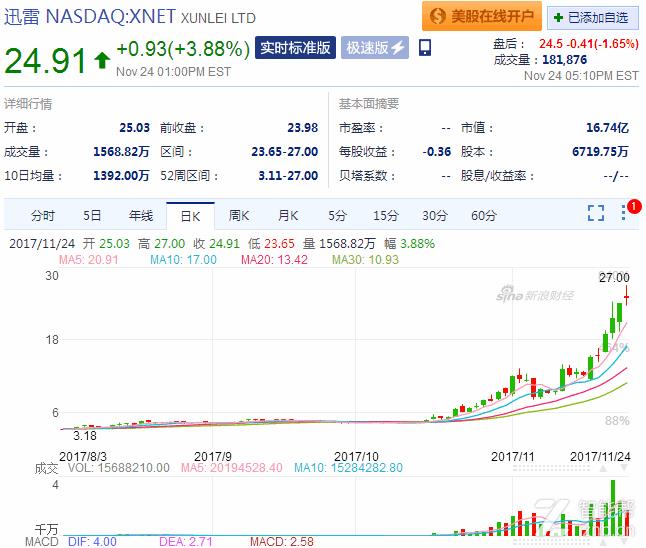Viewport: 646px width, 548px height.
Task: Click the 详细行情 section heading
Action: click(28, 104)
